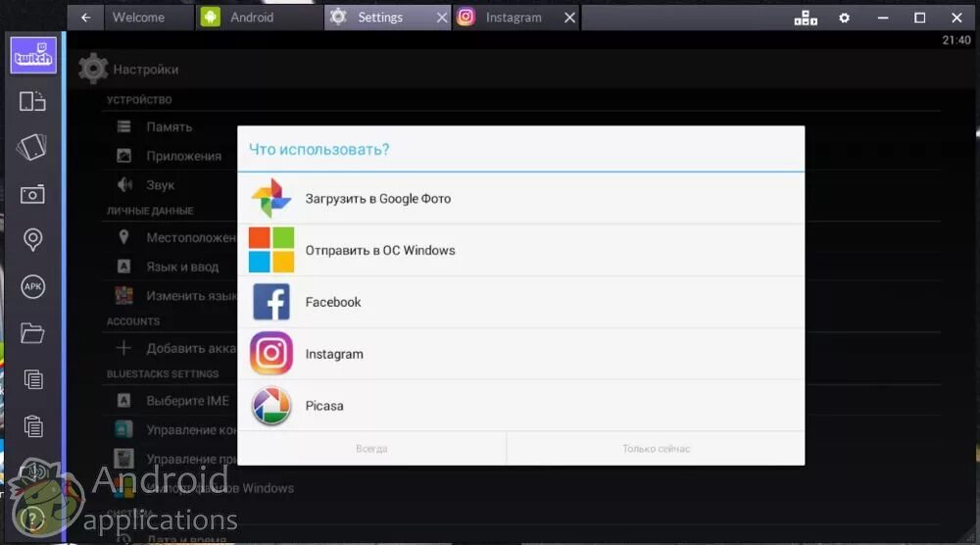The width and height of the screenshot is (980, 545).
Task: Open the folder icon in sidebar
Action: click(x=32, y=333)
